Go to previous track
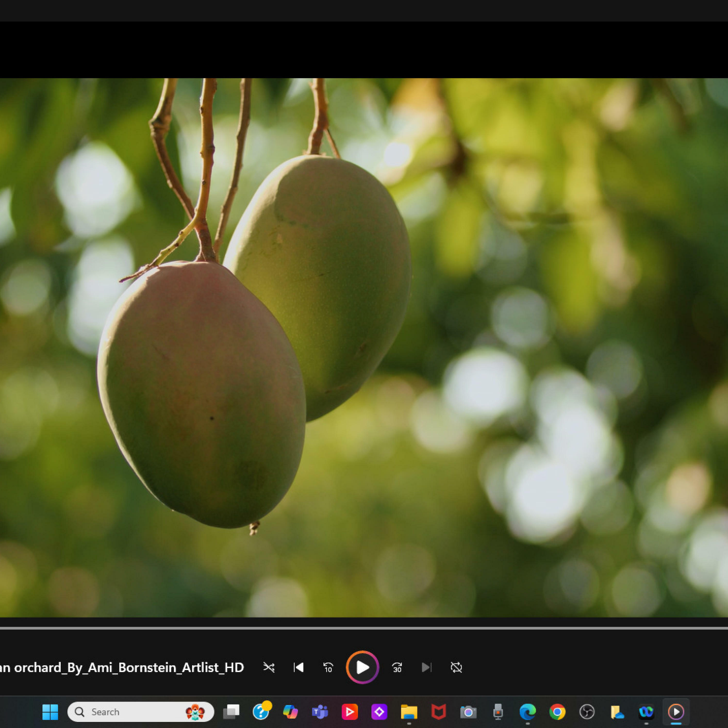The width and height of the screenshot is (728, 728). click(x=298, y=667)
